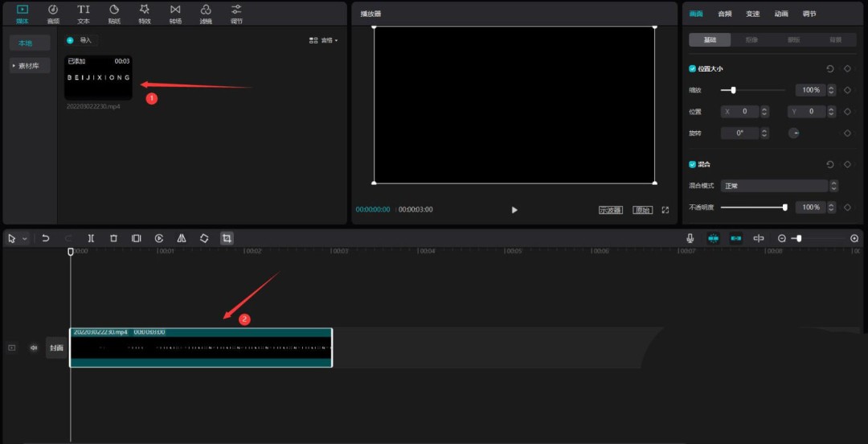
Task: Open the 转场 (transitions) panel
Action: point(175,13)
